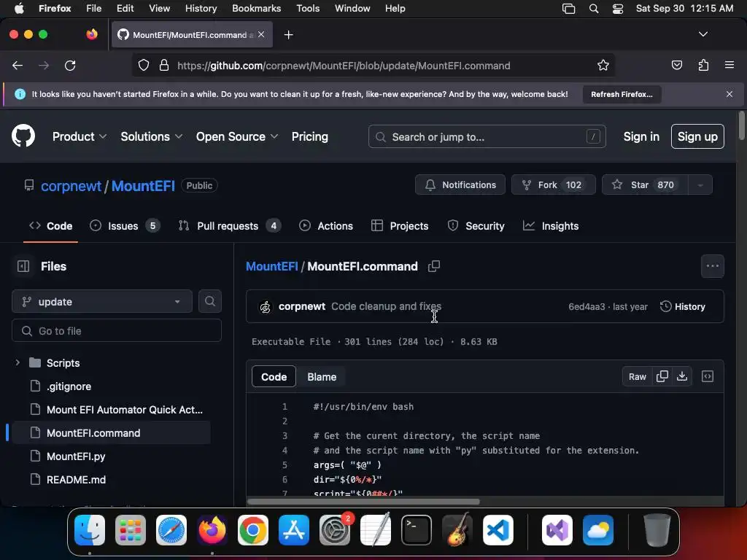Open the Firefox extensions puzzle icon
Screen dimensions: 747x560
(703, 65)
